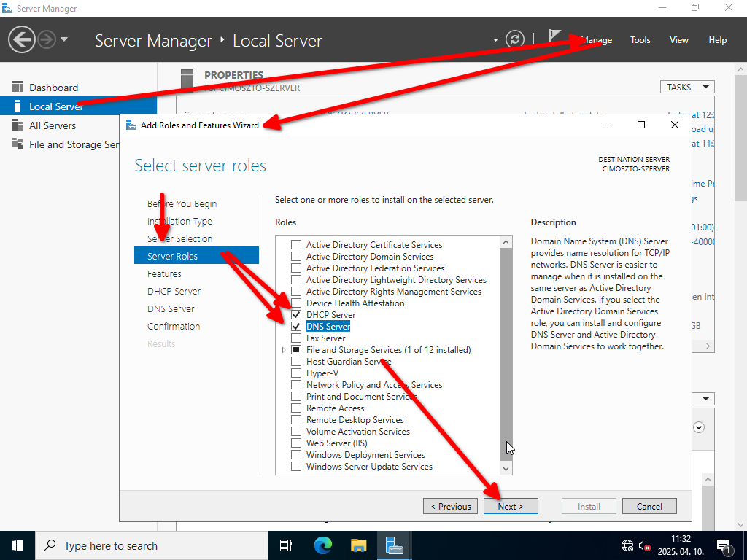Open Microsoft Edge from the taskbar
747x560 pixels.
pyautogui.click(x=322, y=545)
